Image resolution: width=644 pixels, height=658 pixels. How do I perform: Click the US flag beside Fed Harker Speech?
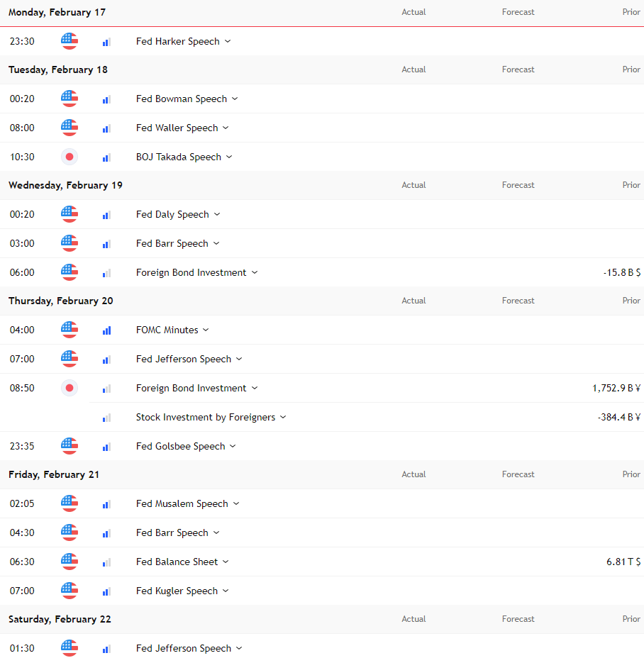(x=70, y=41)
